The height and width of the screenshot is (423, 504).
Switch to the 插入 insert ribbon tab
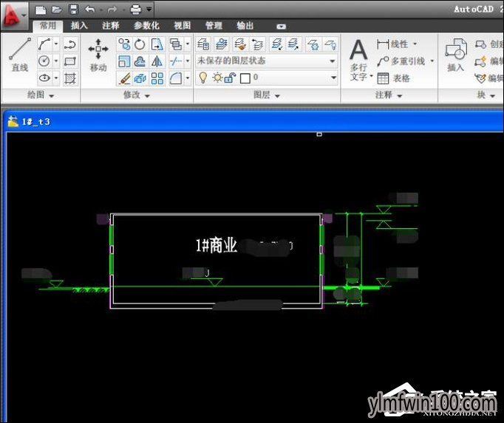tap(79, 25)
